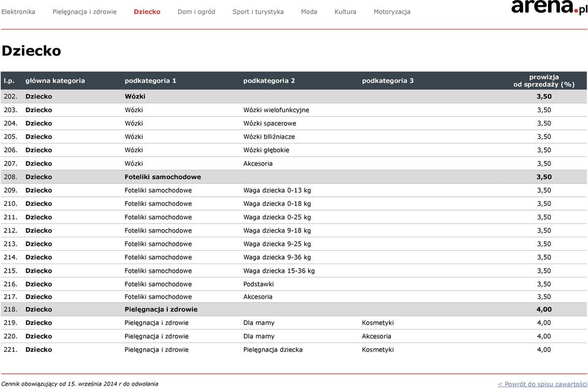
Task: Click Kosmetyki in row 221
Action: coord(378,350)
